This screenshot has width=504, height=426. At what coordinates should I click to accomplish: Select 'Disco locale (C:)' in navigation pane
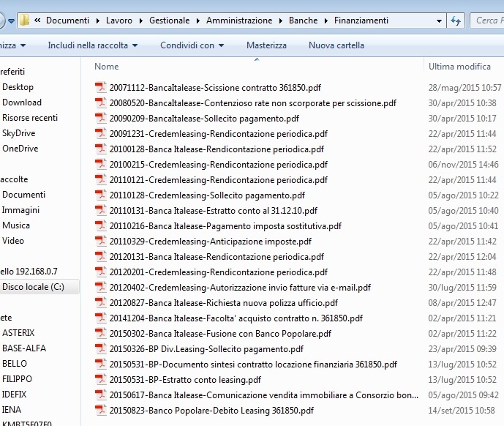(x=33, y=287)
